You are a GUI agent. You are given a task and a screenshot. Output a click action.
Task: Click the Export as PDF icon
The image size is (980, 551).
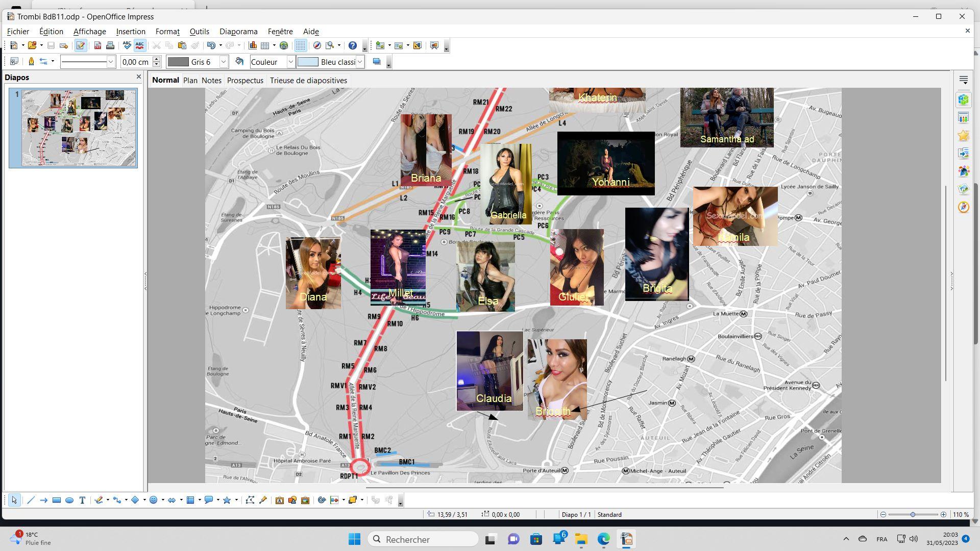(x=97, y=45)
